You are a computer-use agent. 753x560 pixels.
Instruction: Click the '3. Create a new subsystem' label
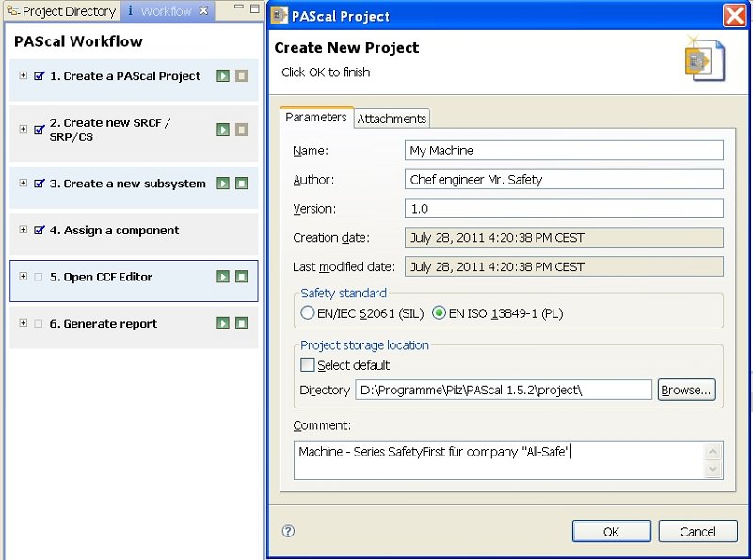click(128, 184)
